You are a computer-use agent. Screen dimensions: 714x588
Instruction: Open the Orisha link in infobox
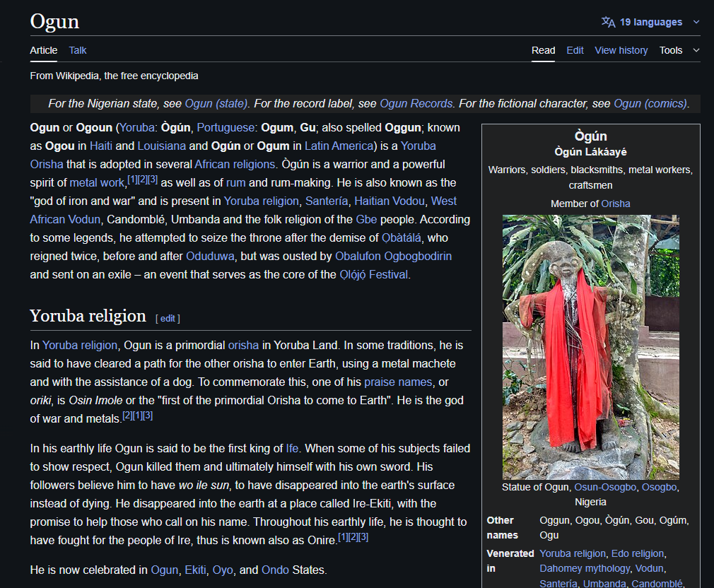pyautogui.click(x=615, y=204)
